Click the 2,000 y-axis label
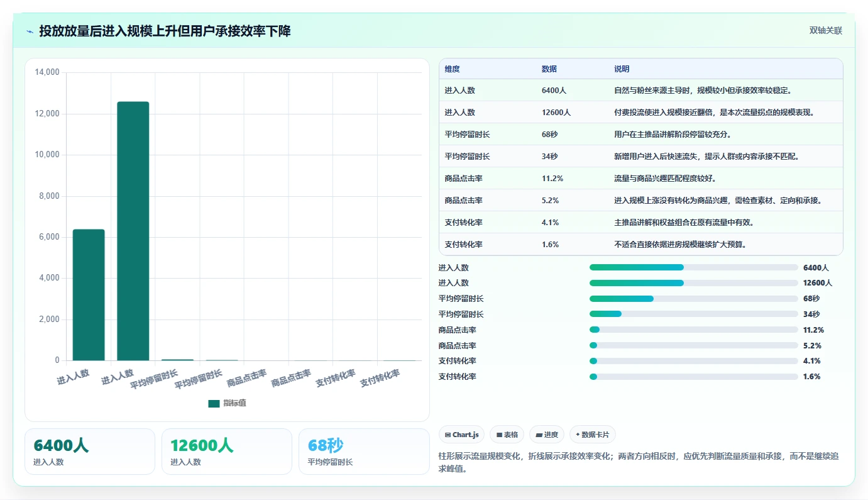This screenshot has width=868, height=500. (x=49, y=319)
